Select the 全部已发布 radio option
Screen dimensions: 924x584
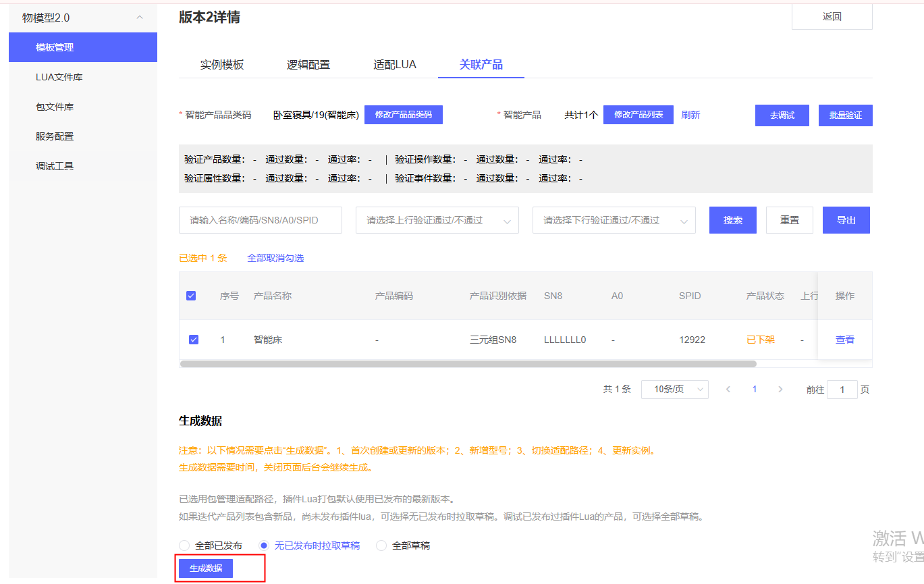tap(211, 546)
